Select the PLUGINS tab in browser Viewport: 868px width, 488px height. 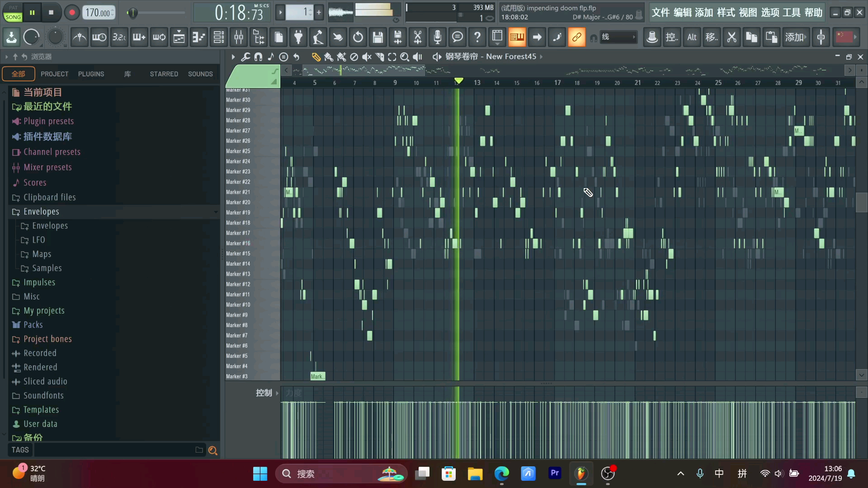pyautogui.click(x=91, y=73)
